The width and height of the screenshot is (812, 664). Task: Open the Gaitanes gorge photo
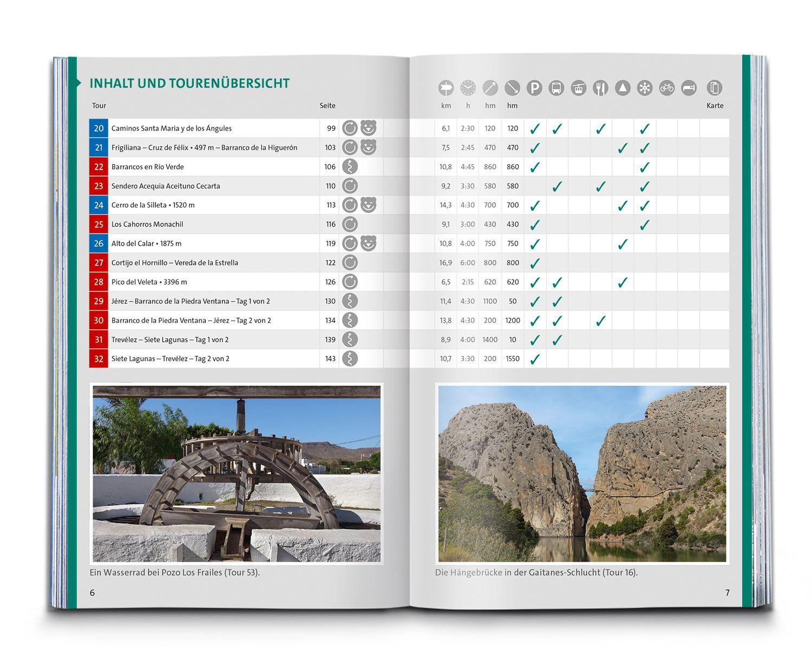(x=582, y=474)
